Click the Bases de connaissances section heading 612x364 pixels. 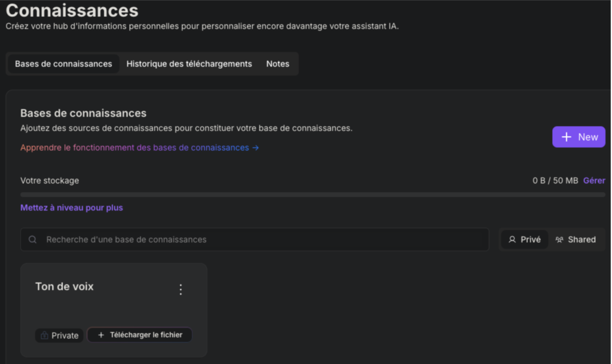[x=83, y=113]
